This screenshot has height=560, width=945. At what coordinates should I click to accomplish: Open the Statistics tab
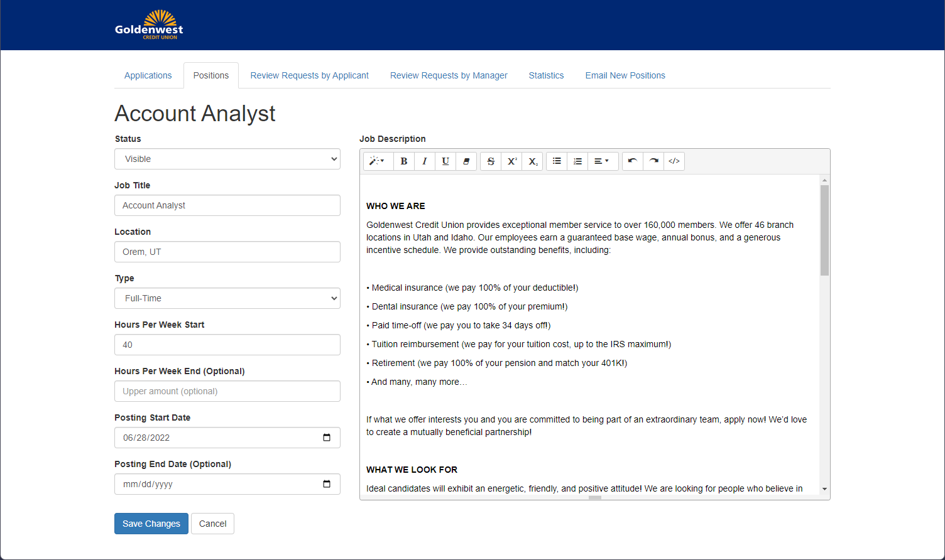(x=546, y=75)
